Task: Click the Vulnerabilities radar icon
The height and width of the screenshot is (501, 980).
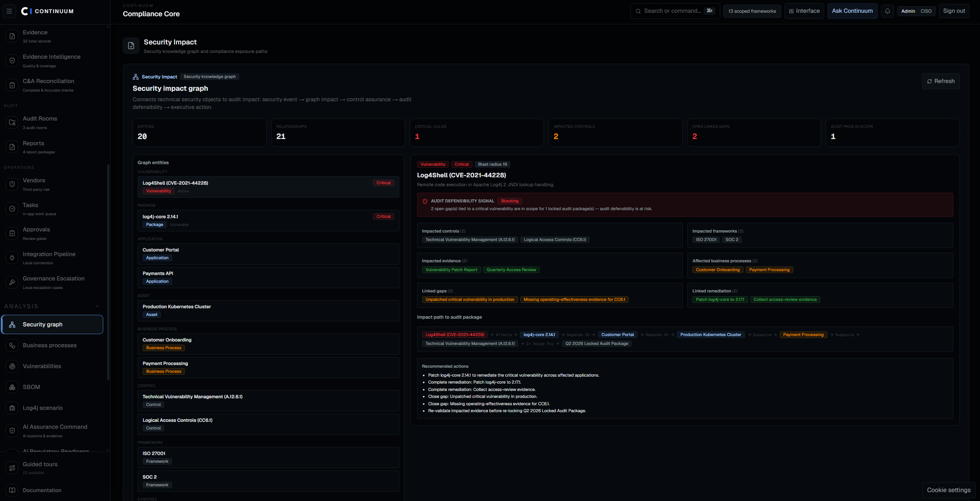Action: [x=12, y=366]
